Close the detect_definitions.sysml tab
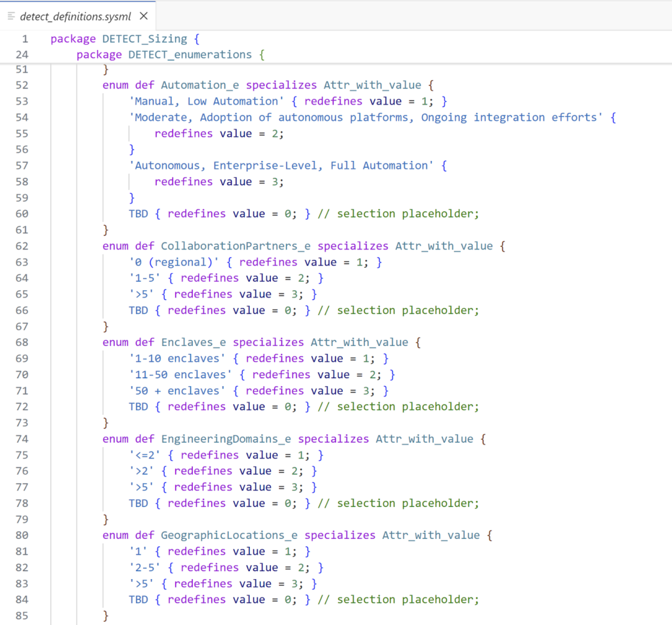672x625 pixels. (x=144, y=16)
